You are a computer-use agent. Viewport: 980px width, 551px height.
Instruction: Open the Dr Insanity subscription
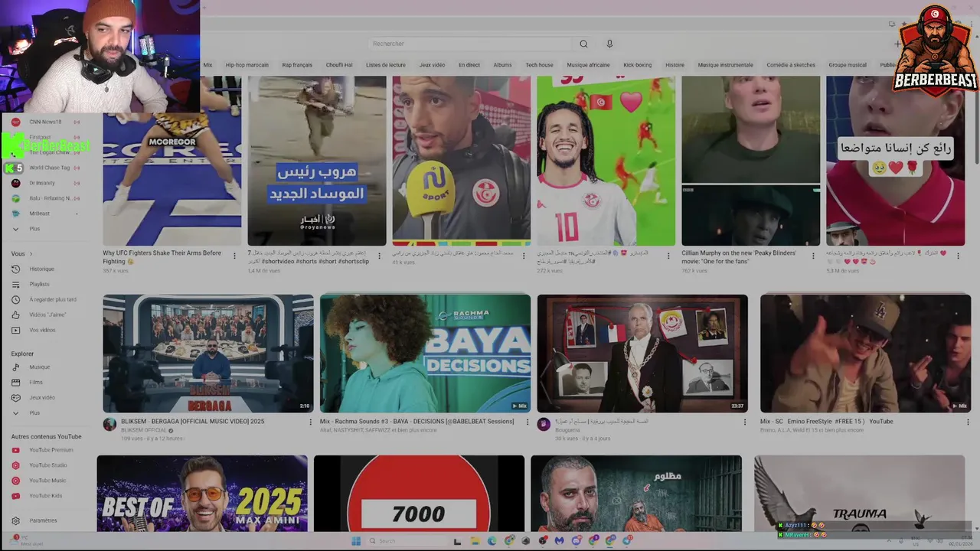43,183
